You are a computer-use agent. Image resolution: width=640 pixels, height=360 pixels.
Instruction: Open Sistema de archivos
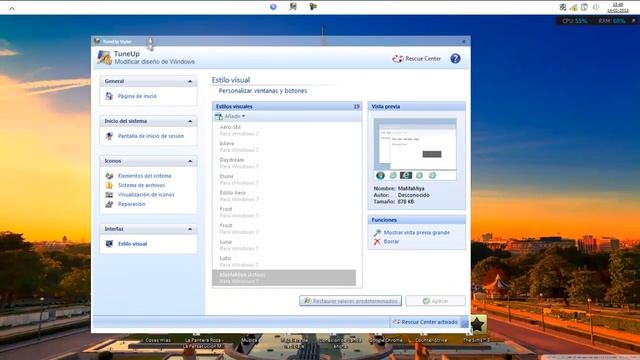tap(142, 185)
